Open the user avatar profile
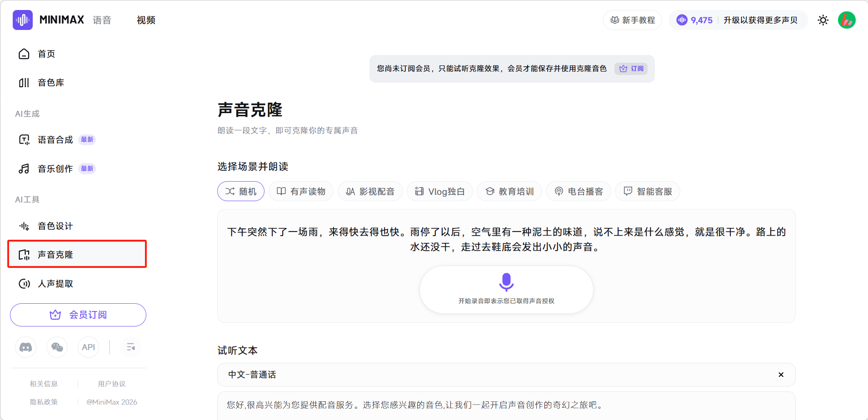Image resolution: width=868 pixels, height=420 pixels. (846, 20)
